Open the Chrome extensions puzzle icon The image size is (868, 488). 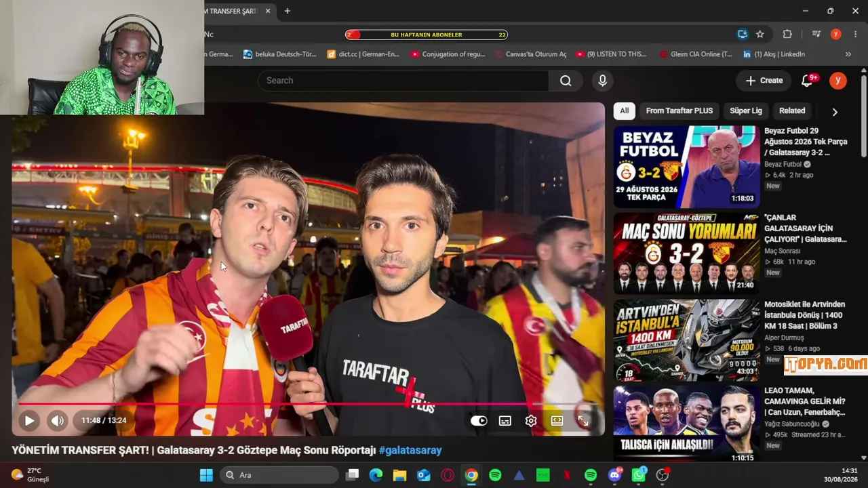787,35
